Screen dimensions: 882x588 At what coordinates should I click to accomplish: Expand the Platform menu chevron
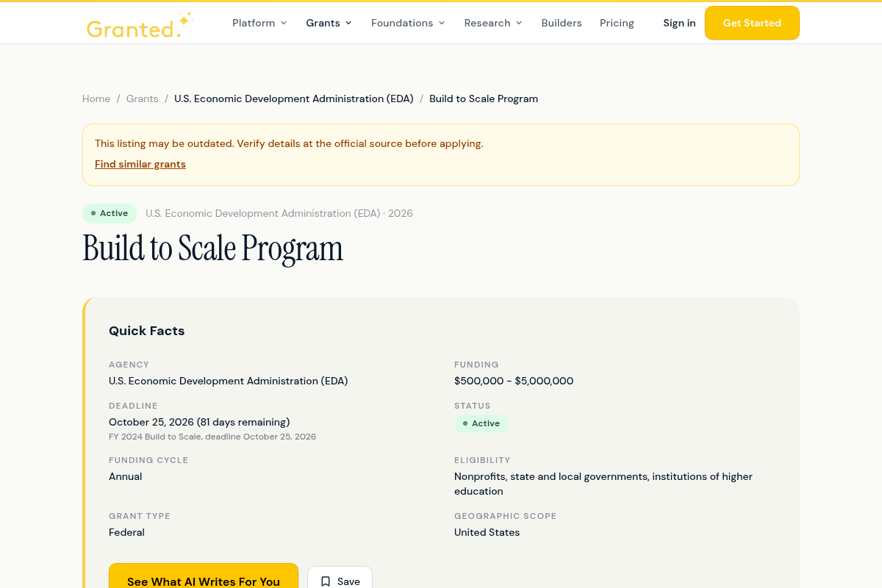283,23
